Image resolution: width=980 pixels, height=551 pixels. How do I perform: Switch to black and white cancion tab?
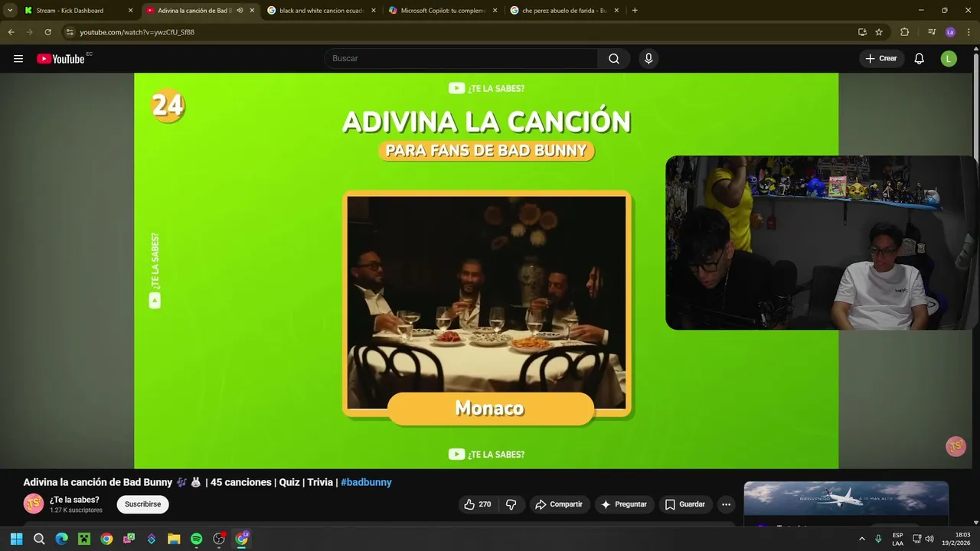(x=321, y=11)
